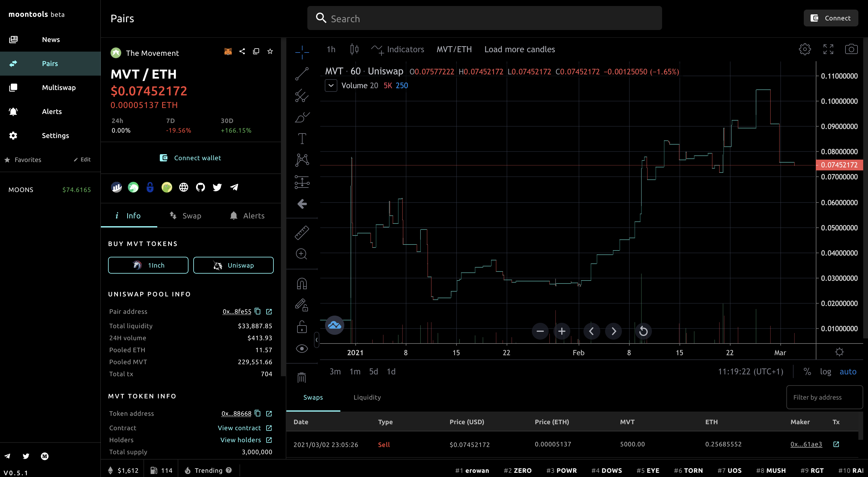Viewport: 868px width, 477px height.
Task: Buy MVT on 1Inch
Action: [x=148, y=265]
